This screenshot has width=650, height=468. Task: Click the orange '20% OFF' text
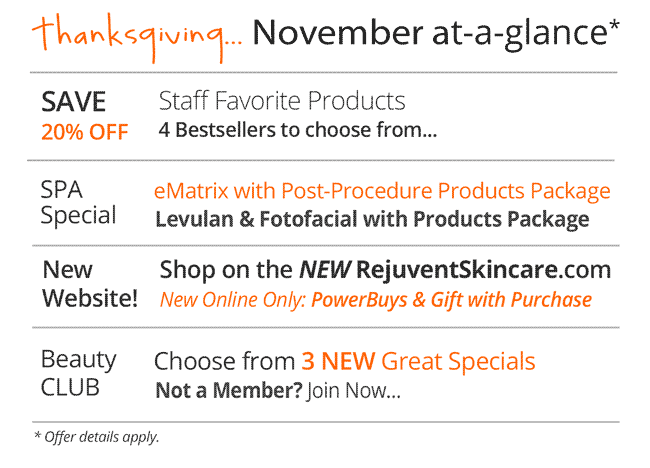pyautogui.click(x=84, y=132)
